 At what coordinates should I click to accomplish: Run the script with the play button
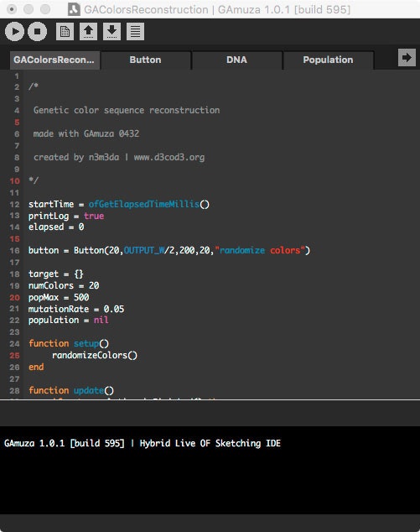click(14, 32)
